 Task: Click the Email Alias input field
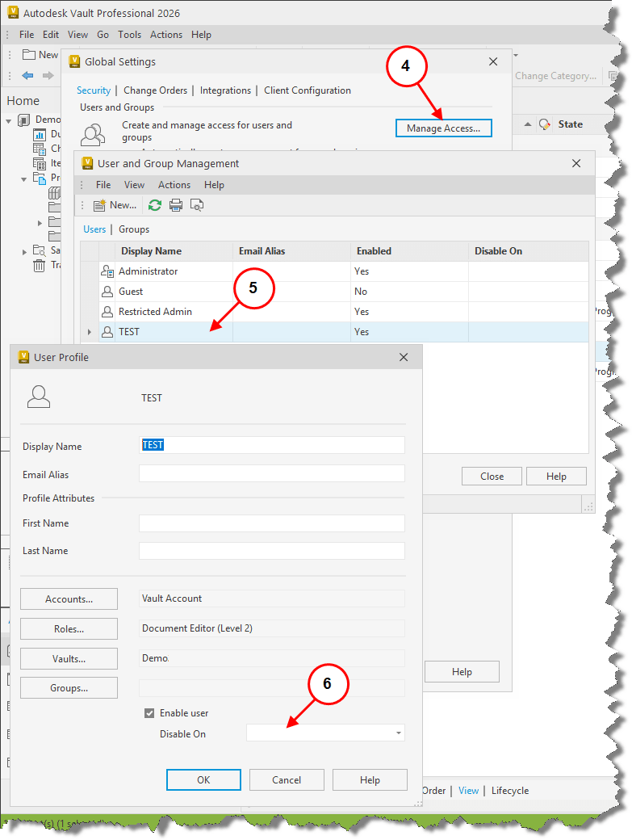coord(272,473)
